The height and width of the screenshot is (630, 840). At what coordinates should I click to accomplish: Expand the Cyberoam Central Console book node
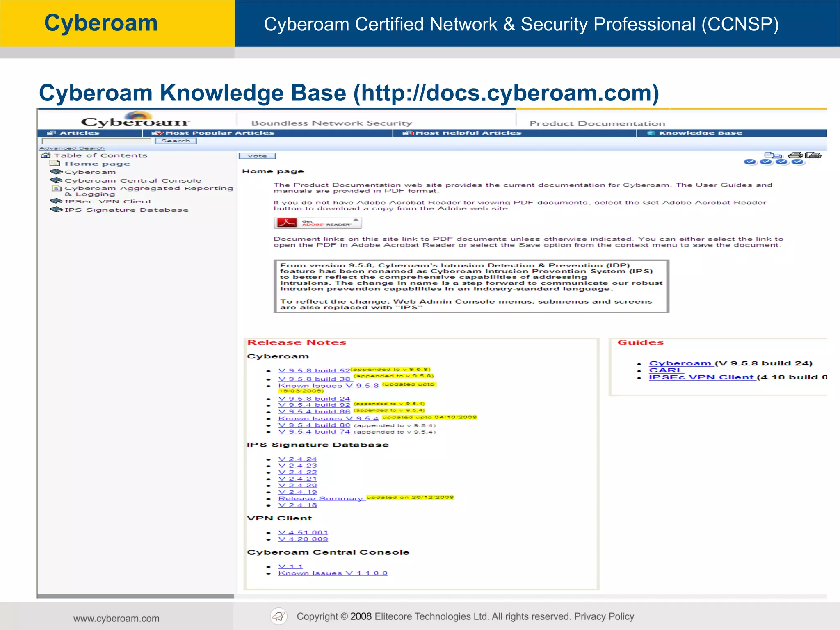(x=57, y=180)
